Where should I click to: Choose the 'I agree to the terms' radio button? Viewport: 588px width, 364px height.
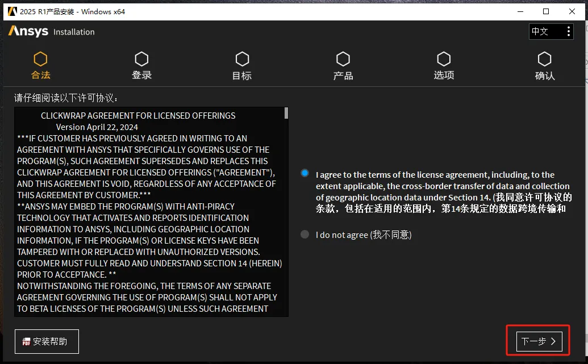pos(305,173)
